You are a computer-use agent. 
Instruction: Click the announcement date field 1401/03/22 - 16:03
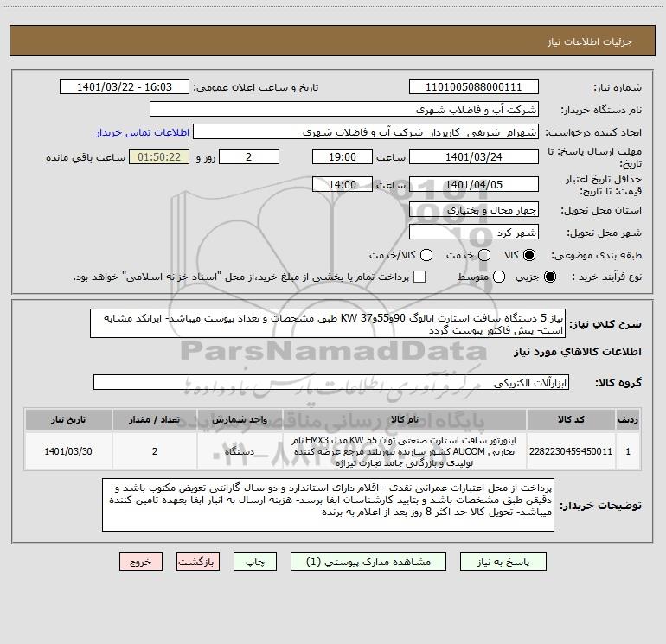click(125, 87)
